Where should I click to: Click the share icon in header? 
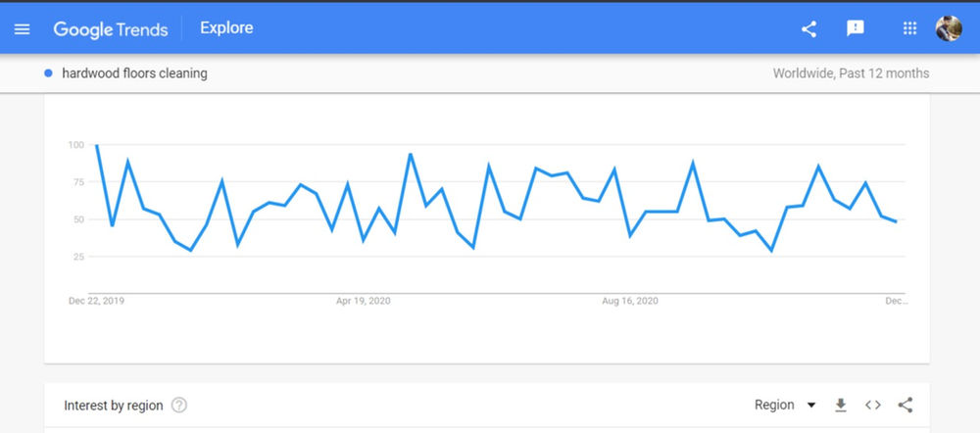pos(808,28)
